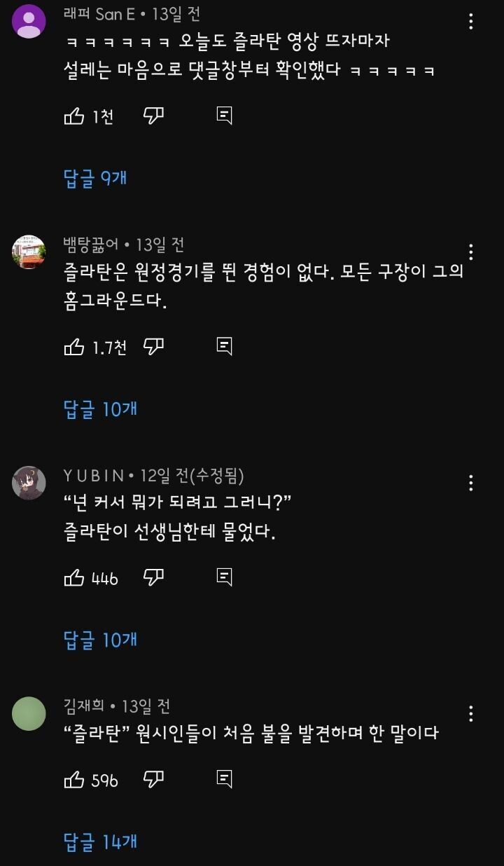The image size is (504, 866).
Task: Reply to the 뱀탕끓어 comment
Action: tap(224, 347)
